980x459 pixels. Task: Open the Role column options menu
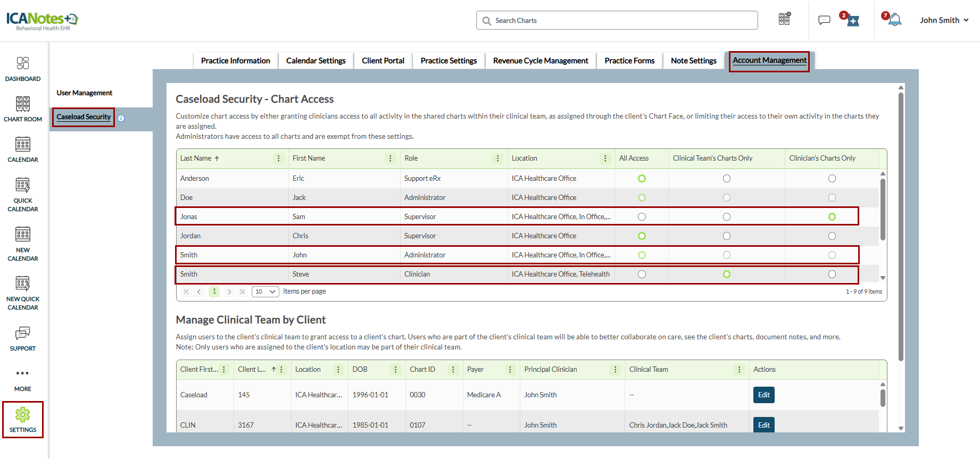pos(498,158)
